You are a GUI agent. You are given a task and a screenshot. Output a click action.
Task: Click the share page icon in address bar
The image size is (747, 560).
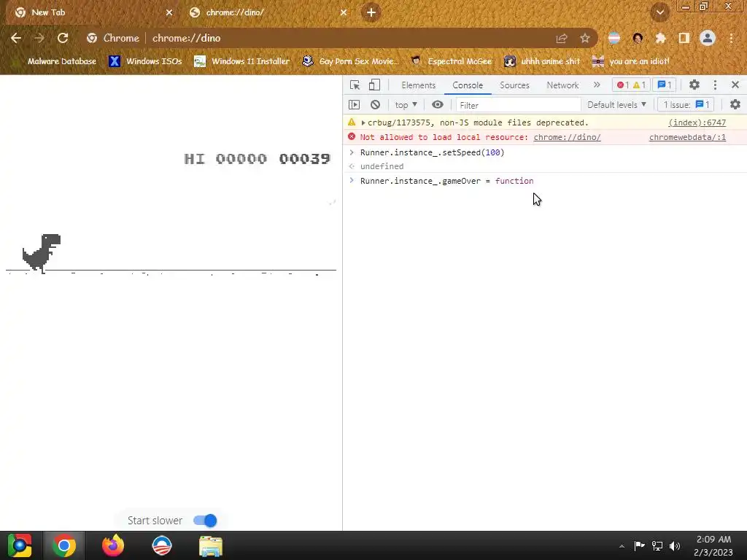(x=562, y=38)
